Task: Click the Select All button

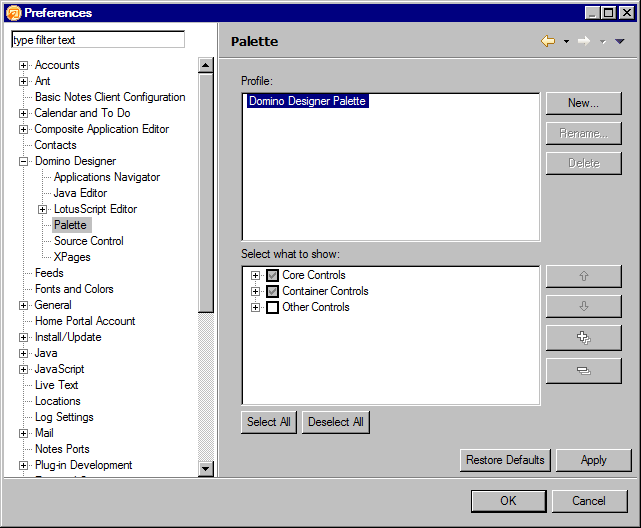Action: 269,422
